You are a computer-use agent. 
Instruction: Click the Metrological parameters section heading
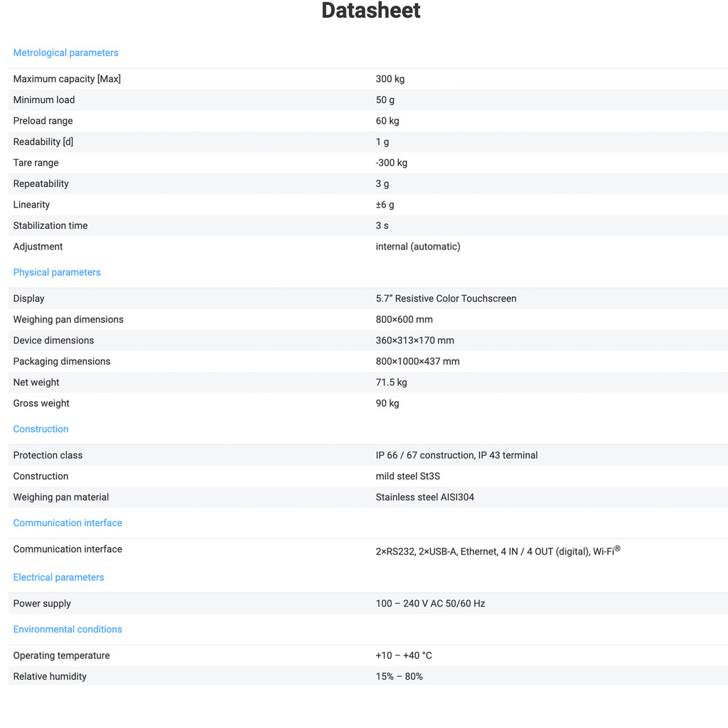65,53
